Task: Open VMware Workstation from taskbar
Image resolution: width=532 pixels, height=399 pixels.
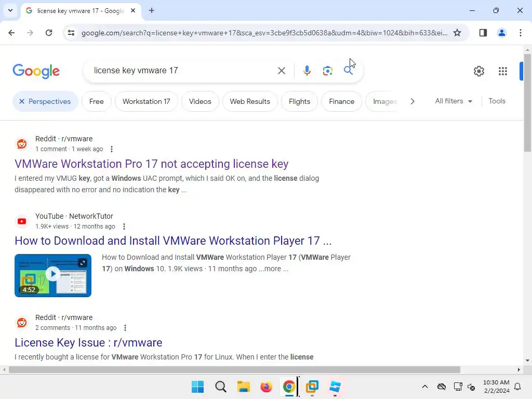Action: [x=312, y=387]
